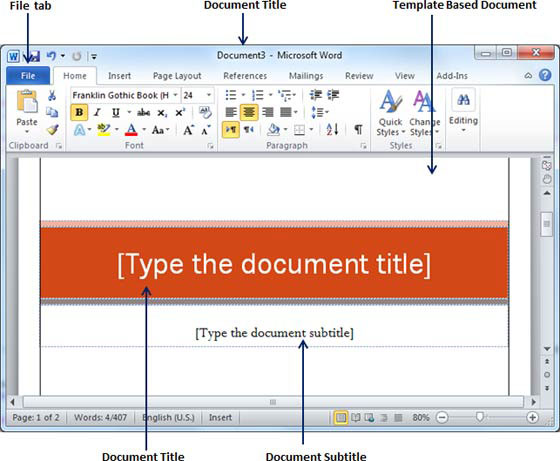Switch to the Review tab
The width and height of the screenshot is (560, 461).
[x=359, y=76]
